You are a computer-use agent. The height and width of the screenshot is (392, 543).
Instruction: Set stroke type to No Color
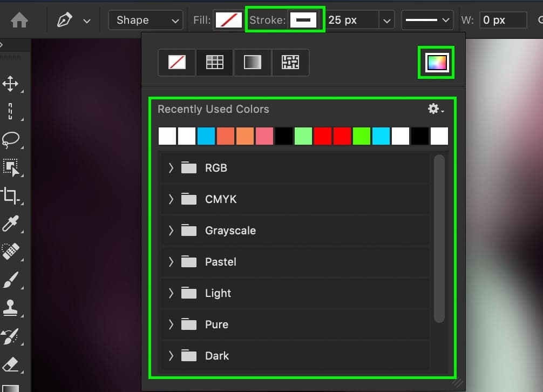tap(177, 63)
